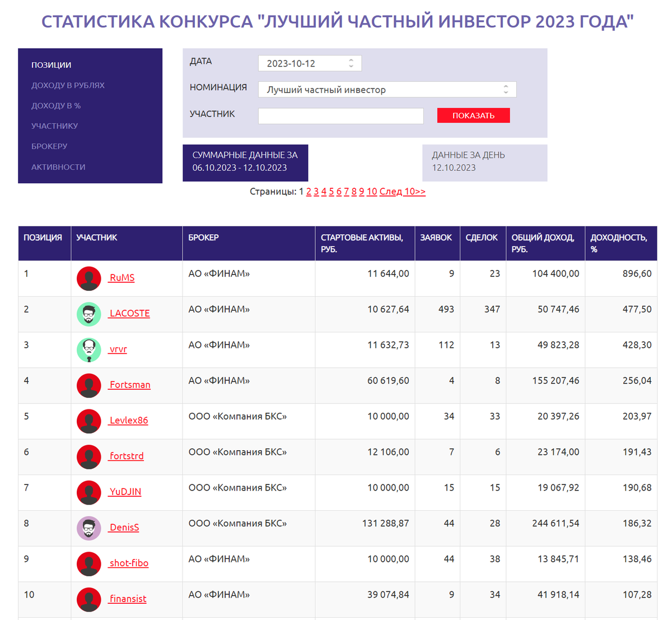Screen dimensions: 672x620
Task: Go to page 5 of results
Action: tap(331, 192)
